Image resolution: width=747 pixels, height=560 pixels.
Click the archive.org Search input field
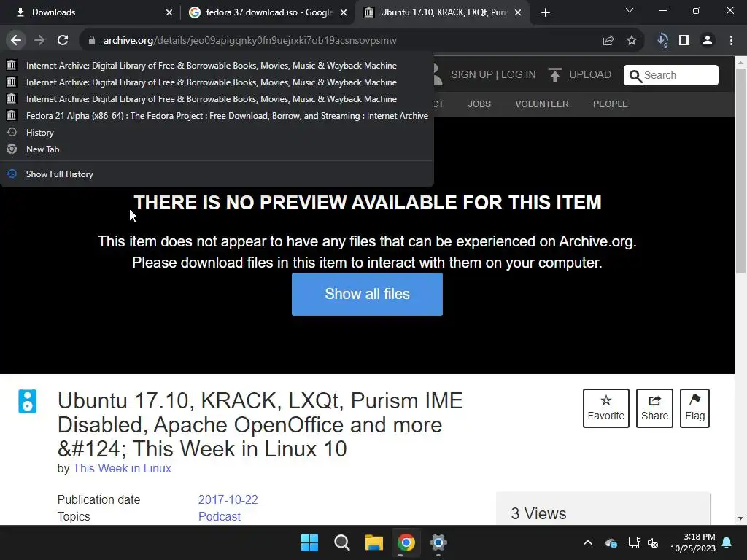[671, 75]
